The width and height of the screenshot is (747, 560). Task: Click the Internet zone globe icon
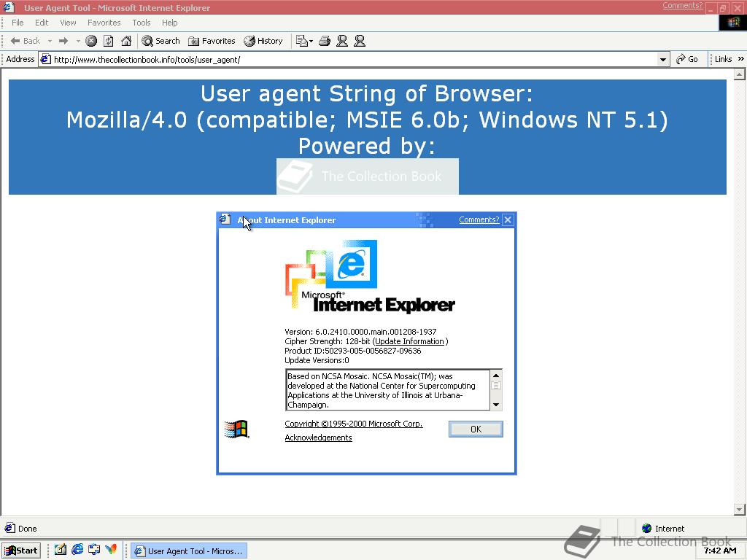pyautogui.click(x=646, y=528)
